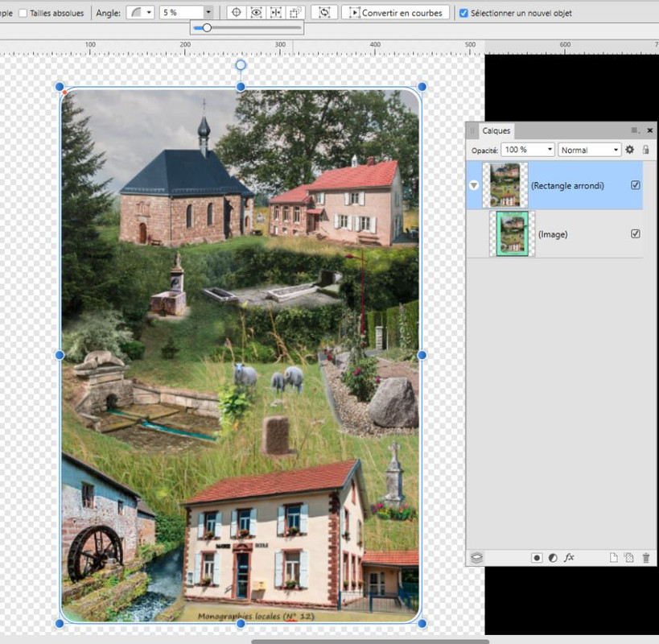Viewport: 659px width, 644px height.
Task: Click the middle-left selection handle
Action: pyautogui.click(x=60, y=355)
